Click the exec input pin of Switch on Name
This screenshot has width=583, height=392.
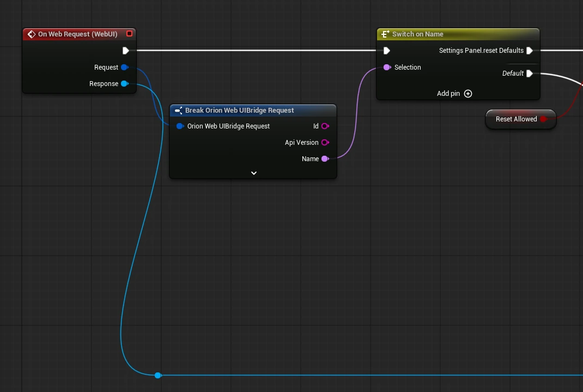coord(387,51)
